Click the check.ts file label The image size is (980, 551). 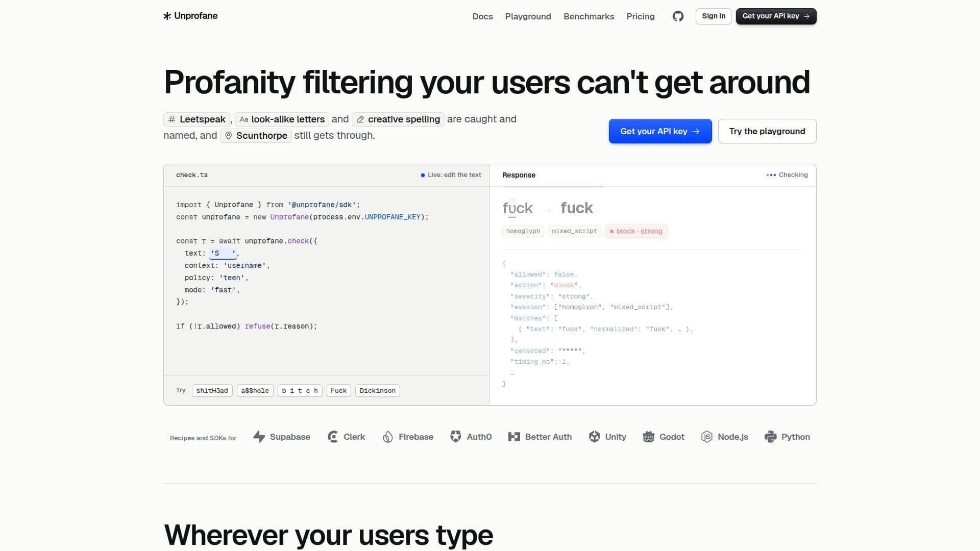pyautogui.click(x=192, y=175)
